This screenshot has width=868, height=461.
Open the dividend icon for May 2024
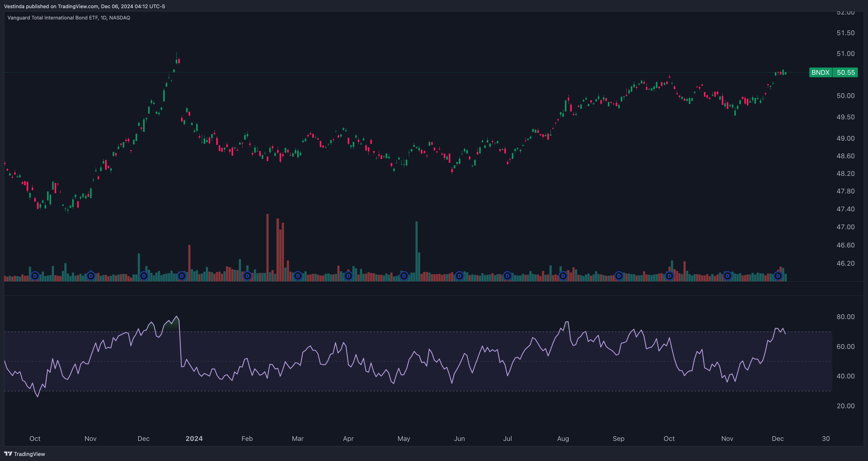tap(404, 276)
